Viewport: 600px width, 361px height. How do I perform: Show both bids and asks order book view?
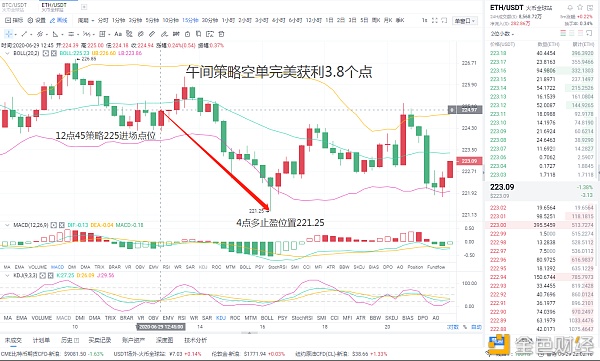[x=563, y=34]
